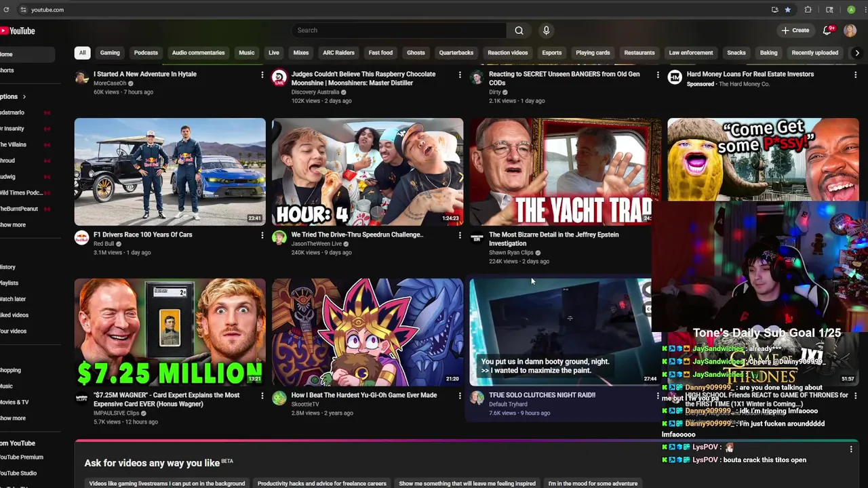The image size is (868, 488).
Task: Start voice search with microphone icon
Action: tap(546, 30)
